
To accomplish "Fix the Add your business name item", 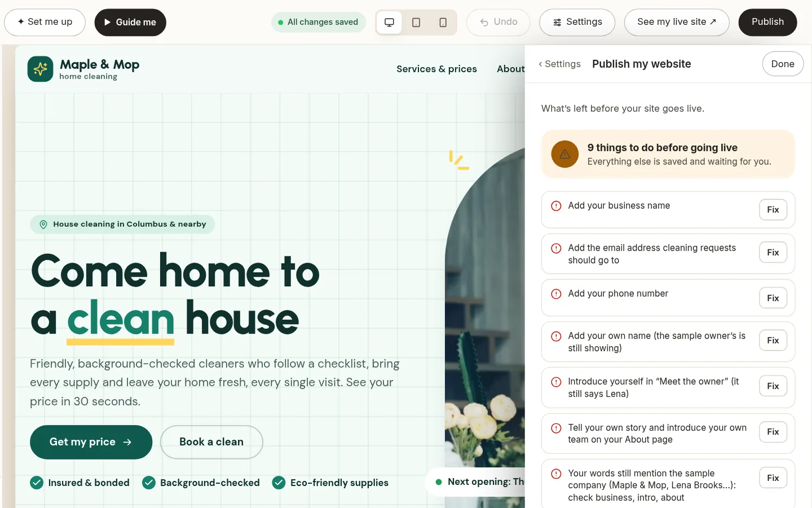I will coord(773,209).
